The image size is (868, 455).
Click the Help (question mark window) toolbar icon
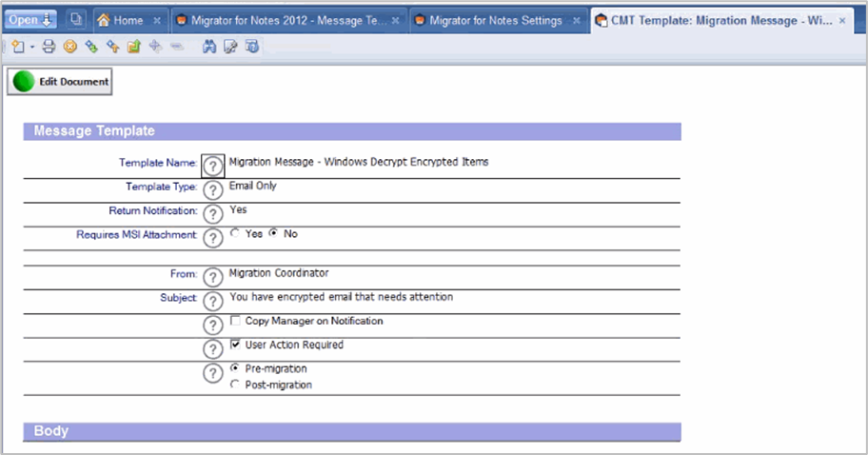pos(252,47)
